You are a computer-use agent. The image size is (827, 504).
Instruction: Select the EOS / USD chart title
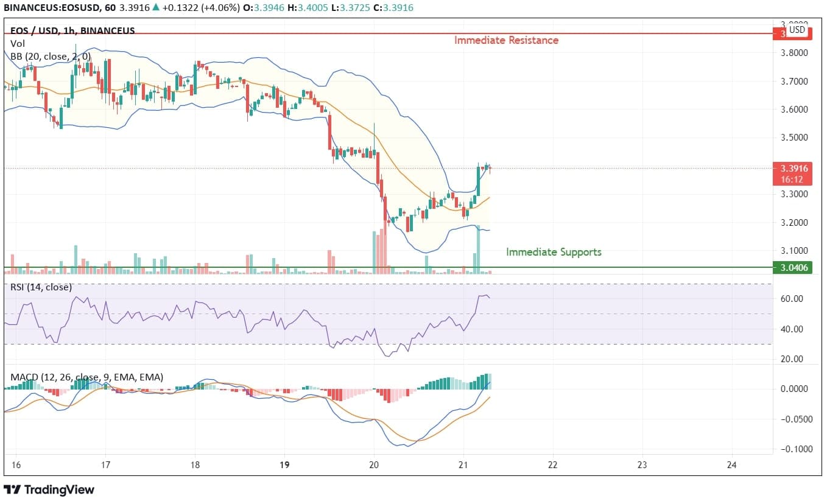(x=72, y=30)
